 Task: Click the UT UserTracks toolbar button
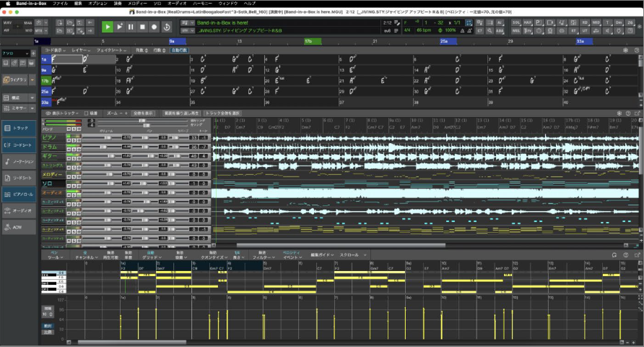pyautogui.click(x=585, y=31)
